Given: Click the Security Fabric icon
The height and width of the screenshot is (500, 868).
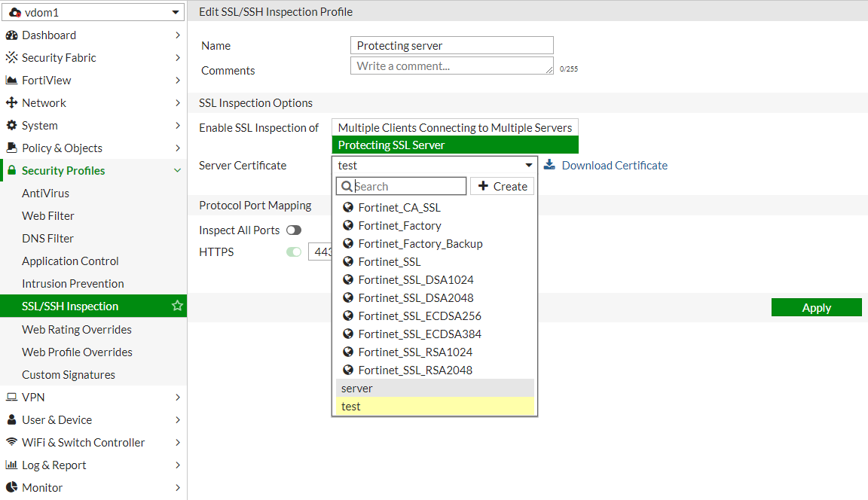Looking at the screenshot, I should [11, 58].
